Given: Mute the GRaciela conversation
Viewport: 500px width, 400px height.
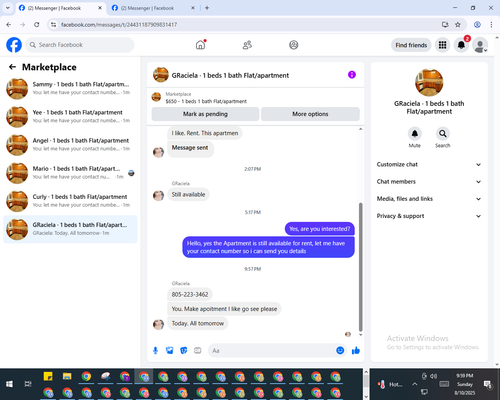Looking at the screenshot, I should click(x=415, y=134).
